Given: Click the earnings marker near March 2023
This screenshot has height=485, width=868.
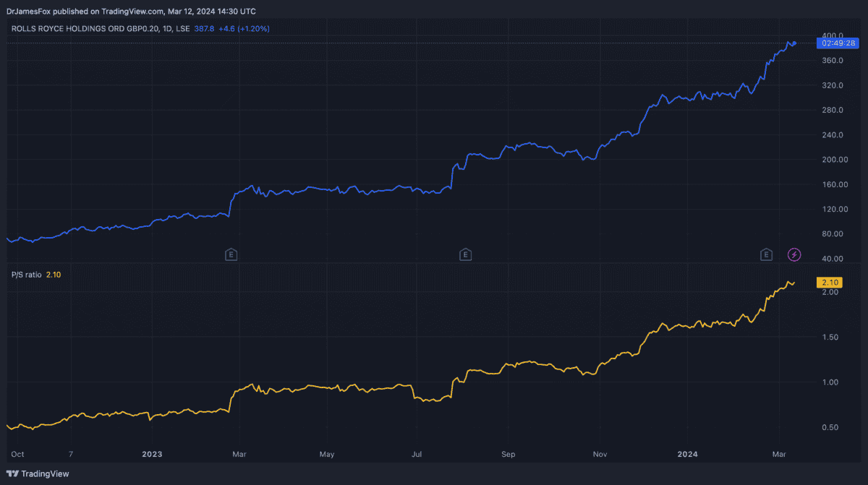Looking at the screenshot, I should click(x=231, y=254).
